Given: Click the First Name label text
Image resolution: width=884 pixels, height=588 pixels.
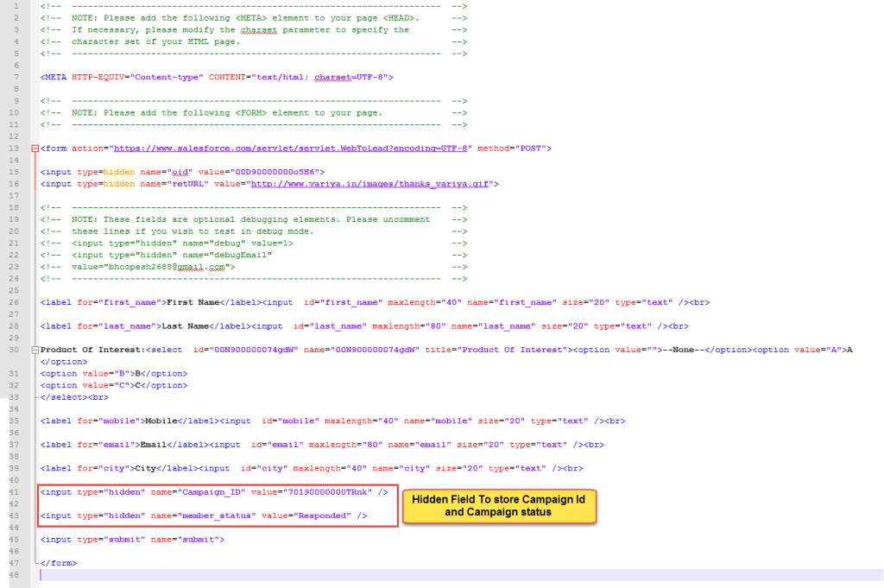Looking at the screenshot, I should (x=189, y=301).
